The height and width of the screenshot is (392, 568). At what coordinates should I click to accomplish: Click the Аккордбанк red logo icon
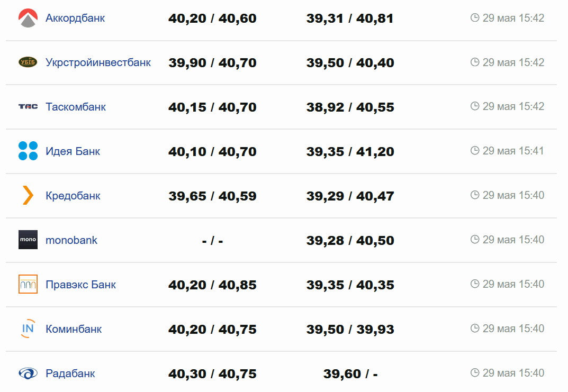click(28, 19)
